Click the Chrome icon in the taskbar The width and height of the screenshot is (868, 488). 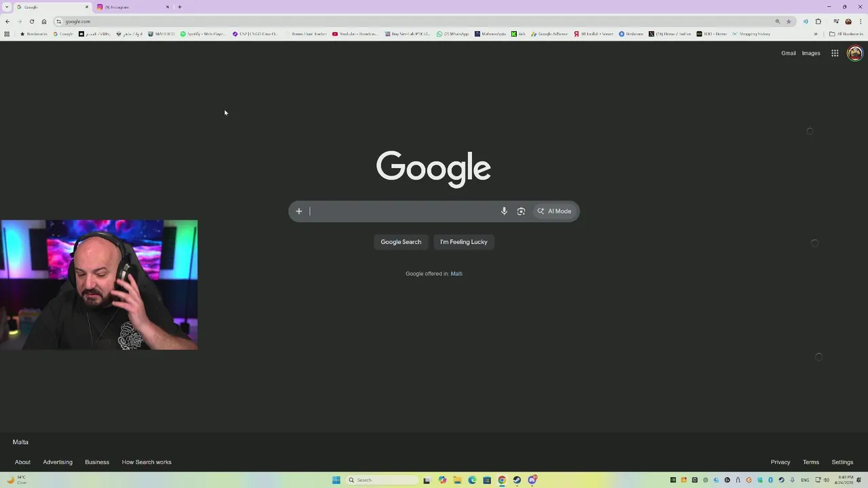[502, 480]
